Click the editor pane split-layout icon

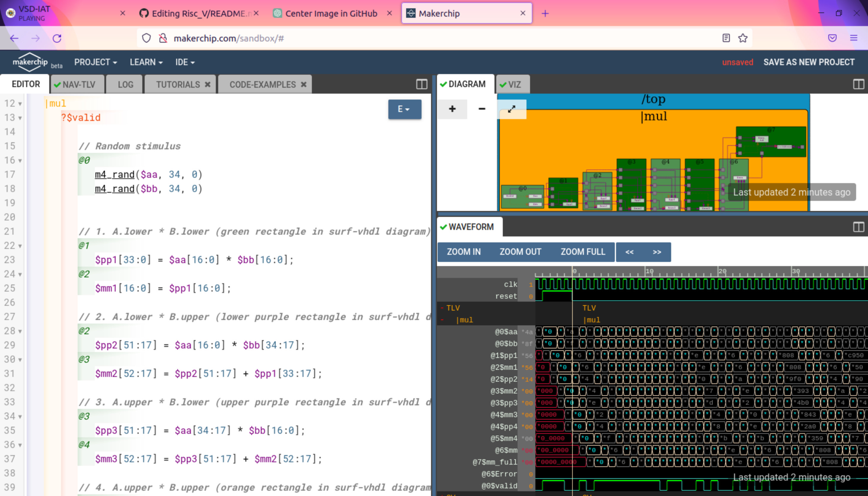(x=422, y=84)
